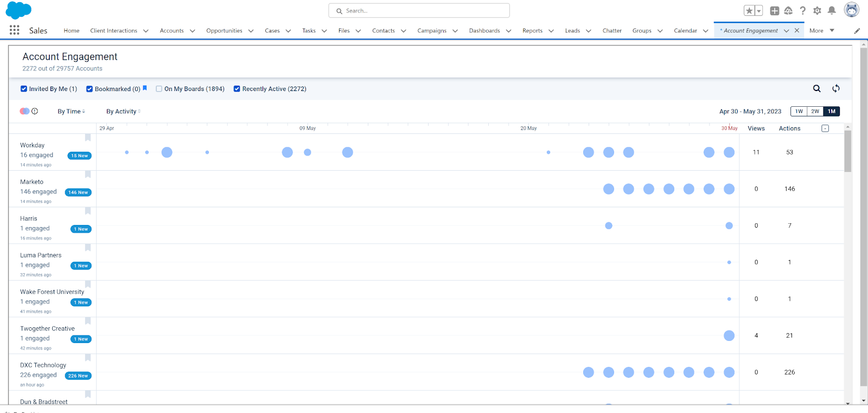Click the Salesforce cloud logo

point(18,10)
